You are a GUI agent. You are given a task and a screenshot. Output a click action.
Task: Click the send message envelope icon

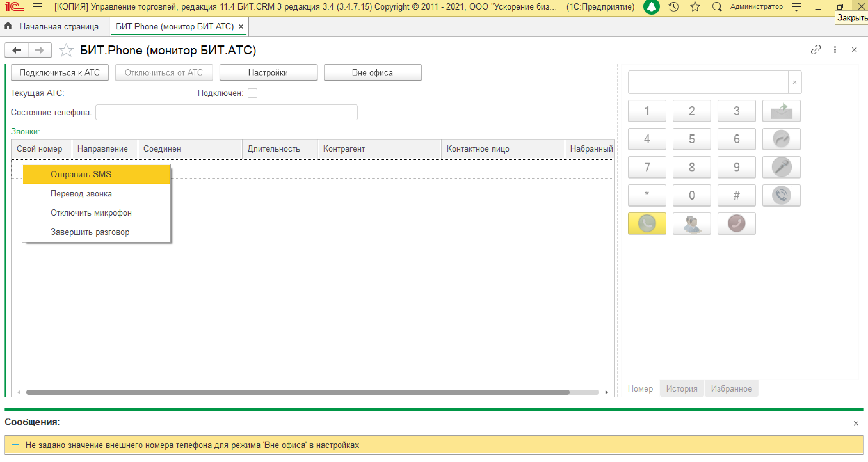click(781, 111)
